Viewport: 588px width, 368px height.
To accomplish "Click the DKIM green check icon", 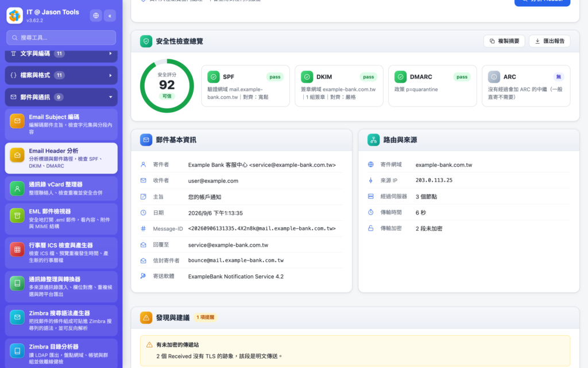I will coord(307,76).
